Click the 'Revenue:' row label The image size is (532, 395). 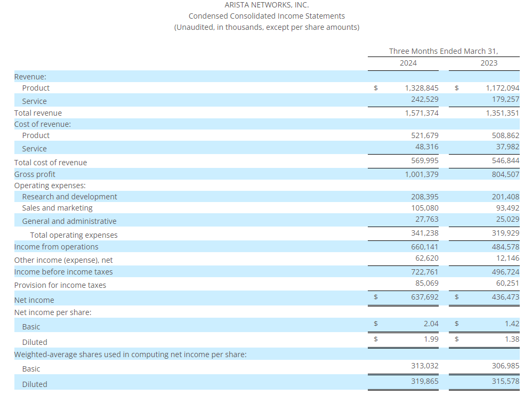click(30, 77)
